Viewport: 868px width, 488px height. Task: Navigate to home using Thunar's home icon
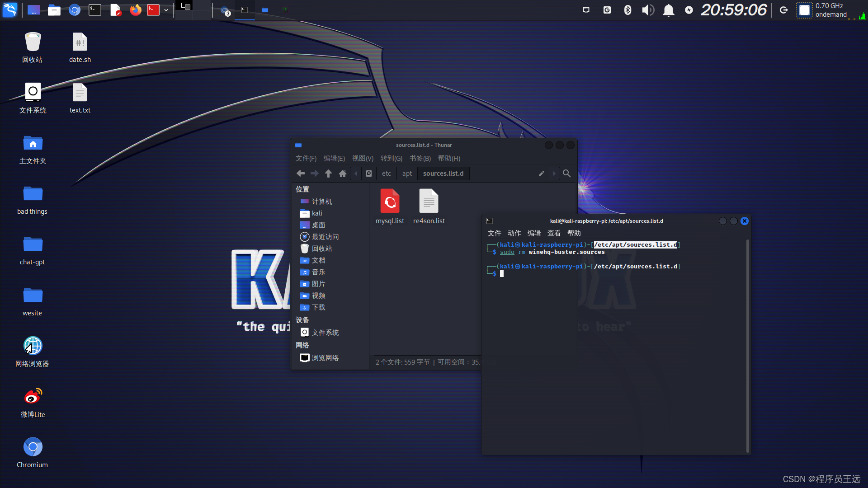343,174
